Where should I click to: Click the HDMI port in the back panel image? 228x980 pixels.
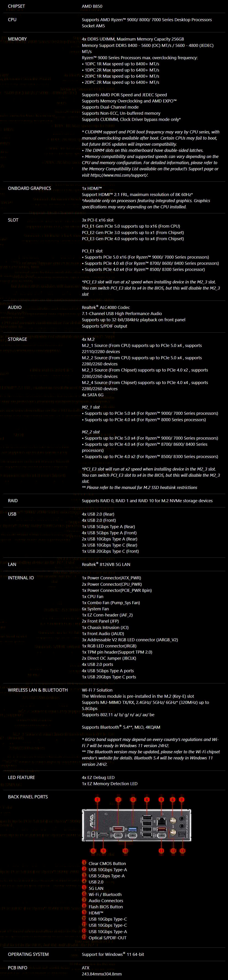click(103, 835)
